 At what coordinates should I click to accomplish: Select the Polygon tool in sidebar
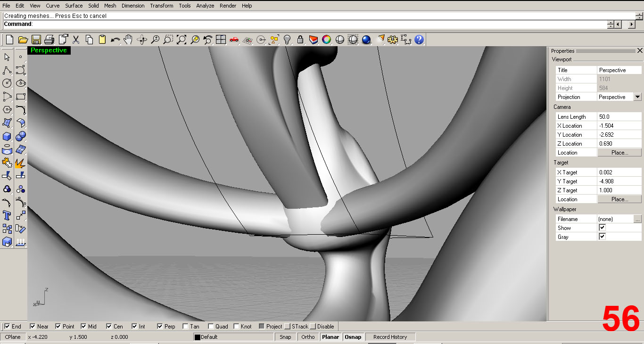pyautogui.click(x=7, y=110)
